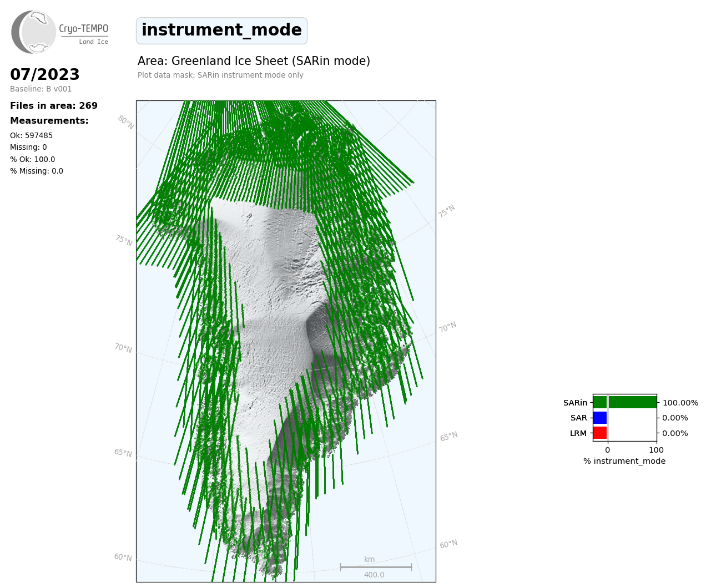The width and height of the screenshot is (706, 588).
Task: Click the SAR category label in chart
Action: click(578, 418)
